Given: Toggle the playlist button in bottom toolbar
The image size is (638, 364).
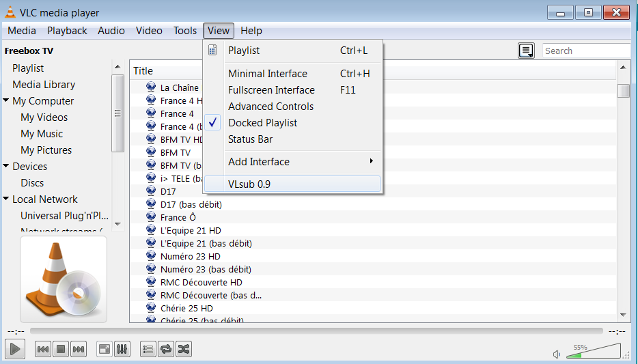Looking at the screenshot, I should click(x=148, y=349).
